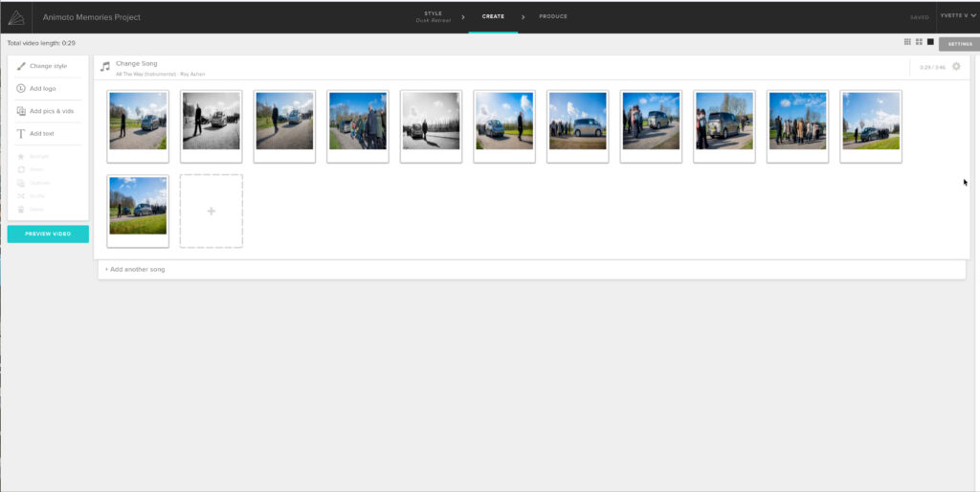Click the empty plus placeholder tile
The width and height of the screenshot is (980, 492).
coord(212,212)
